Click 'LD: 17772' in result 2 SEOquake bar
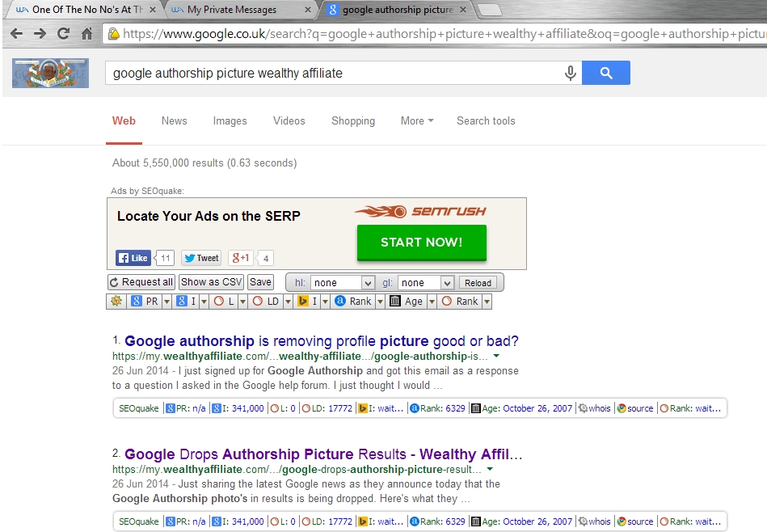767x532 pixels. coord(327,521)
